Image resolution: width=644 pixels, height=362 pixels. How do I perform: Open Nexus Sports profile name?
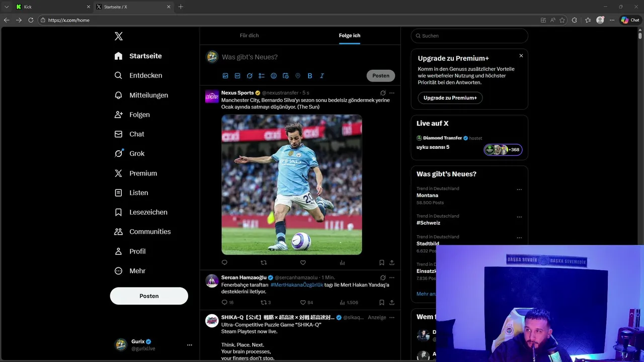(x=237, y=93)
